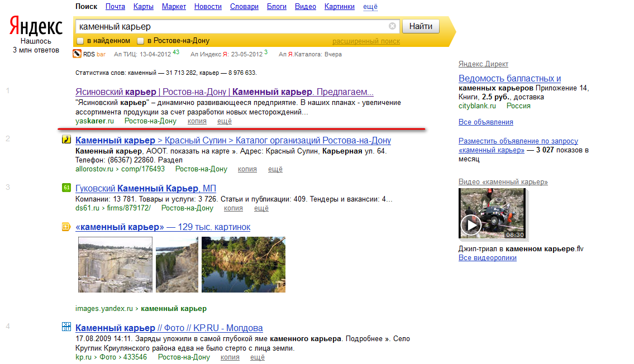The image size is (634, 364).
Task: Open 'Разместить объявление по запросу' link
Action: 518,146
